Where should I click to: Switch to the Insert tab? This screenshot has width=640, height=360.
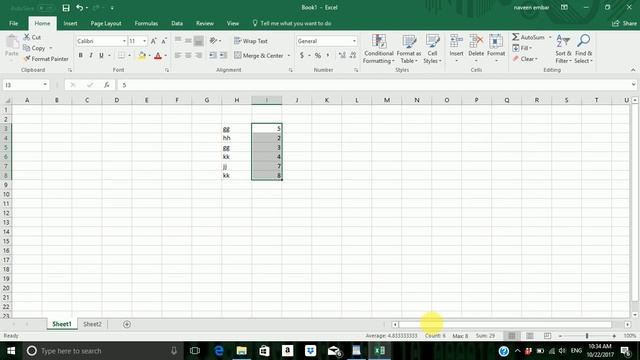click(x=70, y=23)
